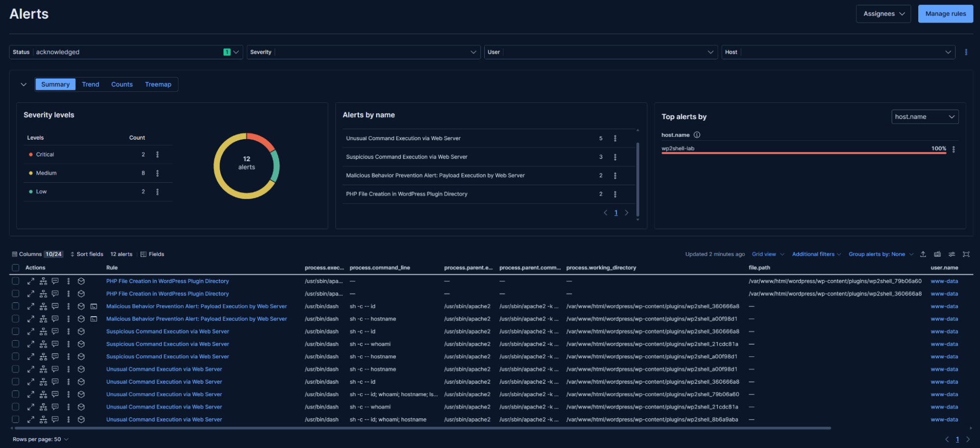This screenshot has width=980, height=448.
Task: Open Additional filters dropdown
Action: pos(817,254)
